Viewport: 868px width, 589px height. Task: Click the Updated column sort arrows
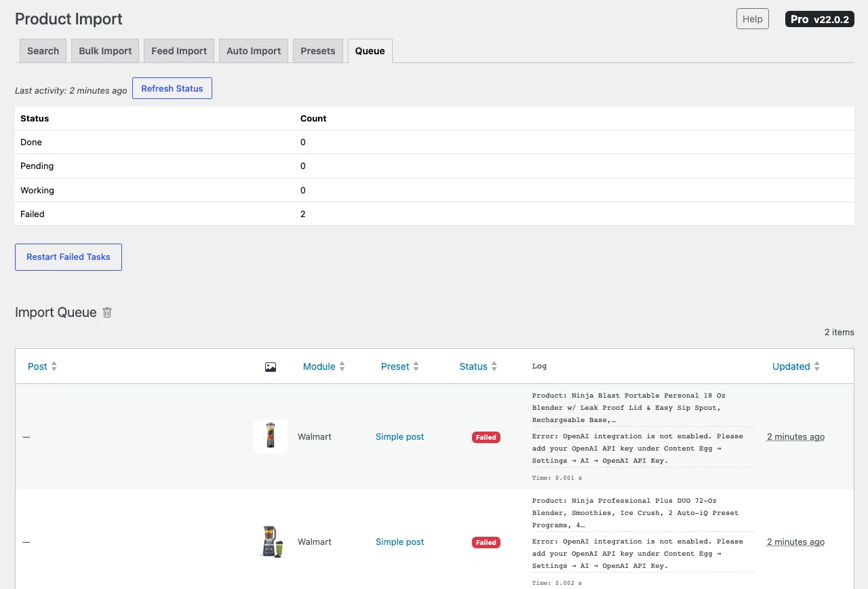coord(817,366)
